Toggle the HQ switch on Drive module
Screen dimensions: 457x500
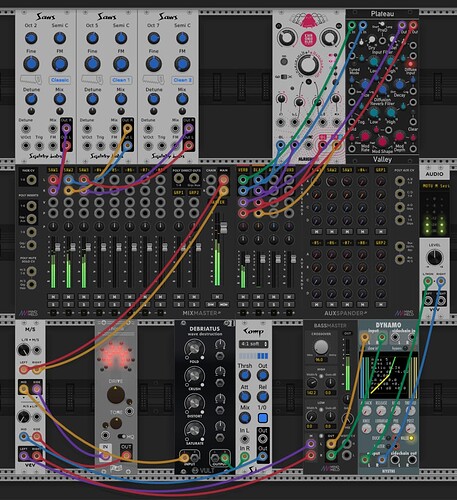[122, 436]
